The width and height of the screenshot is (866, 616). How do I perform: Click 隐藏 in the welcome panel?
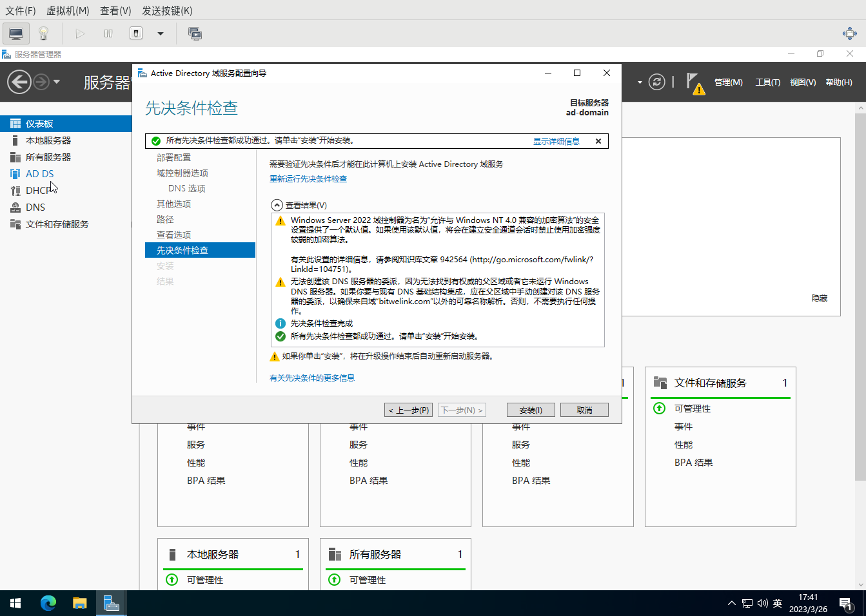click(x=820, y=298)
